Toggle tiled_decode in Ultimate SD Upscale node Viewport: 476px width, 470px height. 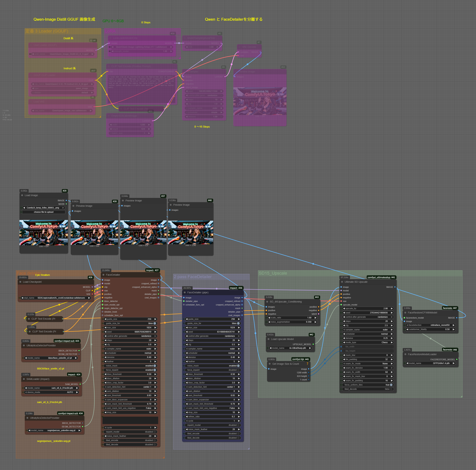pos(391,389)
